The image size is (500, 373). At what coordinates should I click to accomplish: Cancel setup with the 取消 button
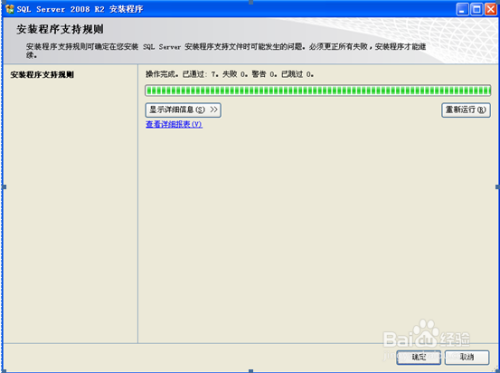point(467,357)
